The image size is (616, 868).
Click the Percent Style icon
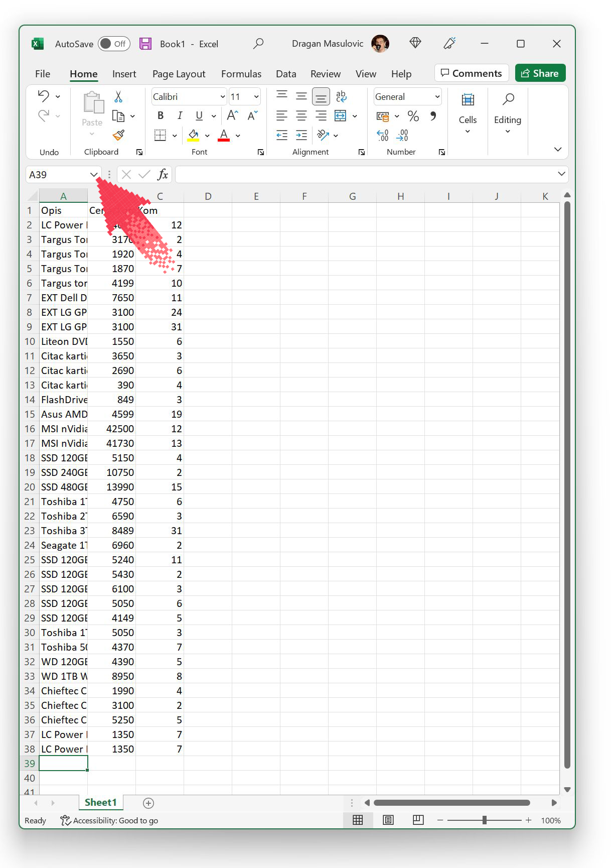click(413, 116)
